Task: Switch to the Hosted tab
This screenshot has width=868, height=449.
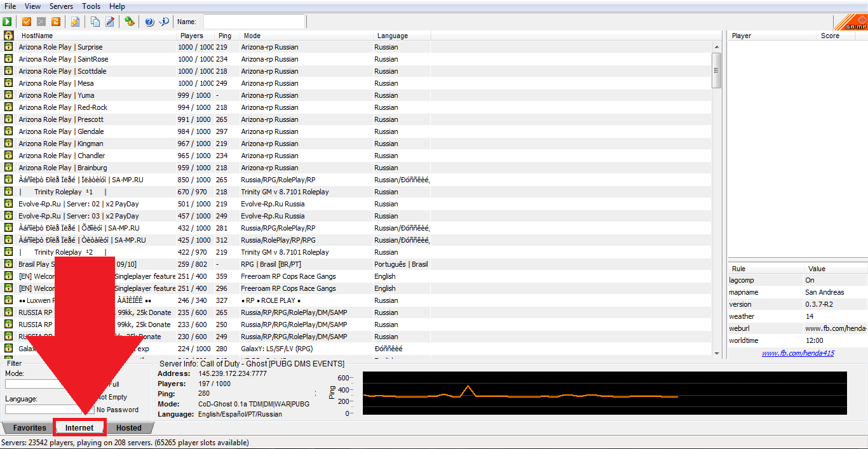Action: [129, 428]
